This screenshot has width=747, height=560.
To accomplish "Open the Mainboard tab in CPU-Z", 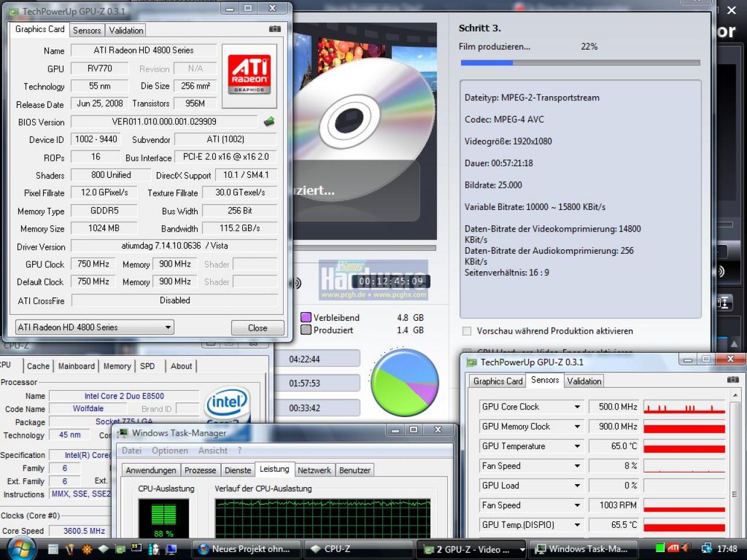I will tap(76, 366).
